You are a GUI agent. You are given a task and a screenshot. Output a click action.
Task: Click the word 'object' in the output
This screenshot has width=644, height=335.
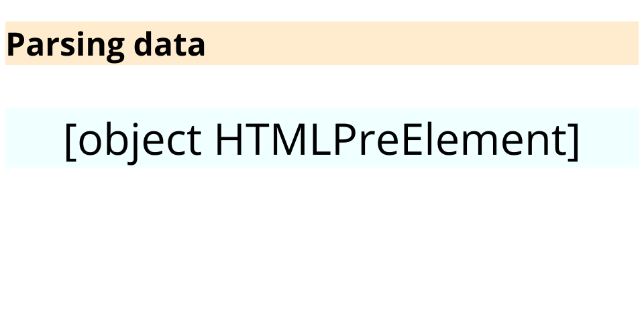(x=140, y=142)
